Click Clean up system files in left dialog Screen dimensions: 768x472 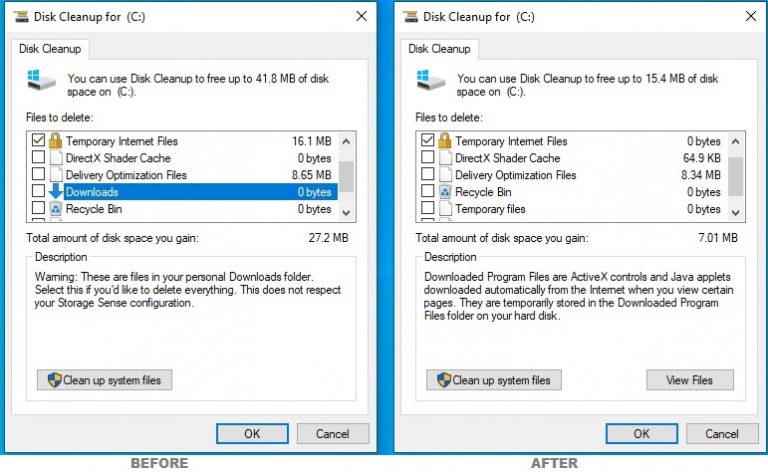(104, 380)
